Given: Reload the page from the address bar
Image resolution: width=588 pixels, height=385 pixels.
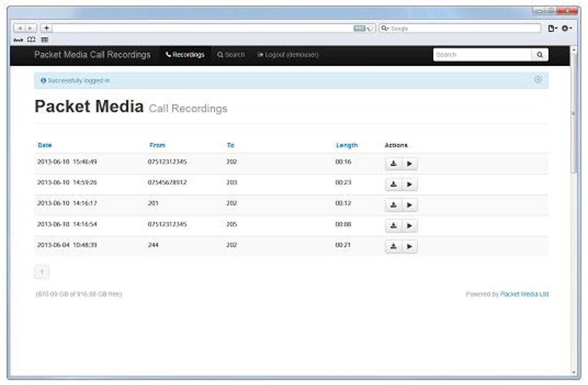Looking at the screenshot, I should point(370,29).
